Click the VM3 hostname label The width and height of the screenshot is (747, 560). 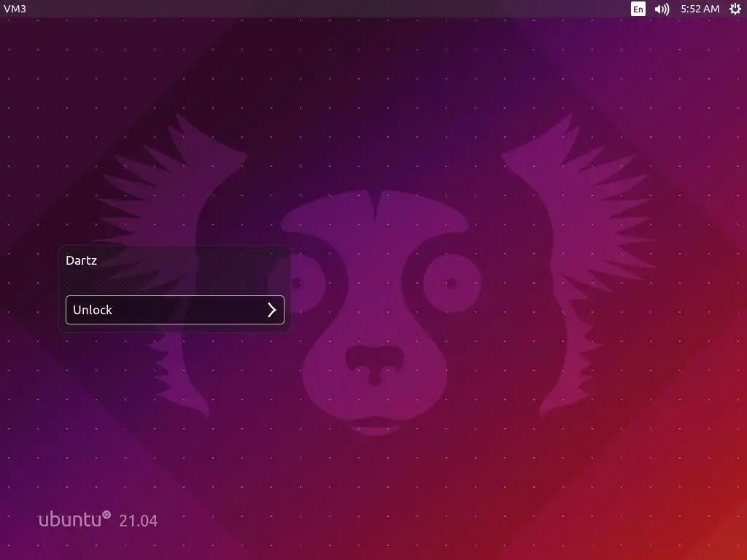tap(15, 9)
